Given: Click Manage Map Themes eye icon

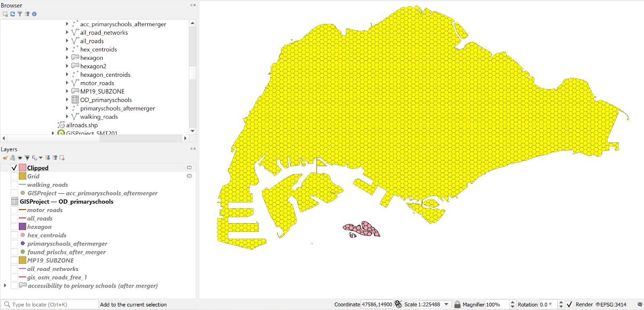Looking at the screenshot, I should pyautogui.click(x=20, y=158).
